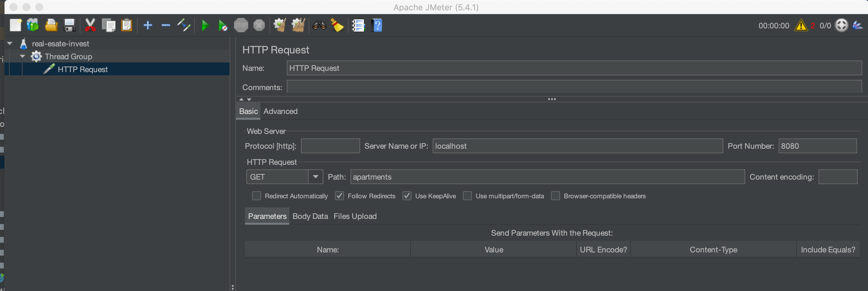Collapse the Thread Group tree node

[23, 56]
